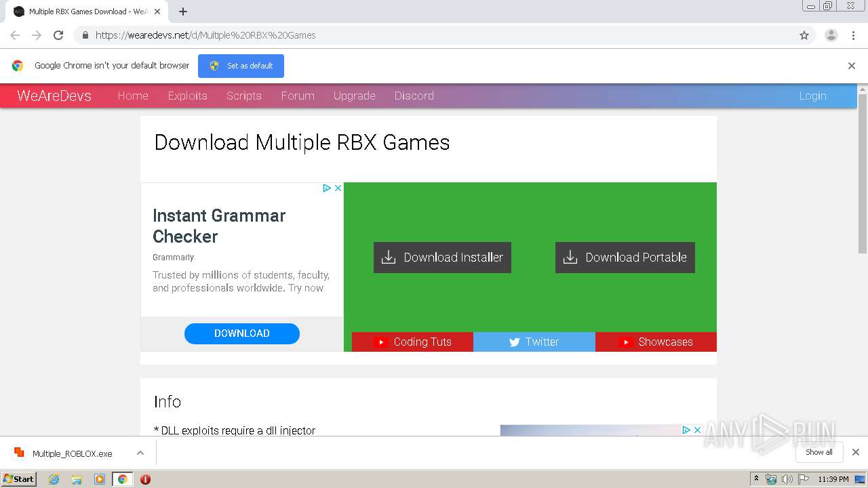This screenshot has width=868, height=488.
Task: Open the Scripts page
Action: pos(244,96)
